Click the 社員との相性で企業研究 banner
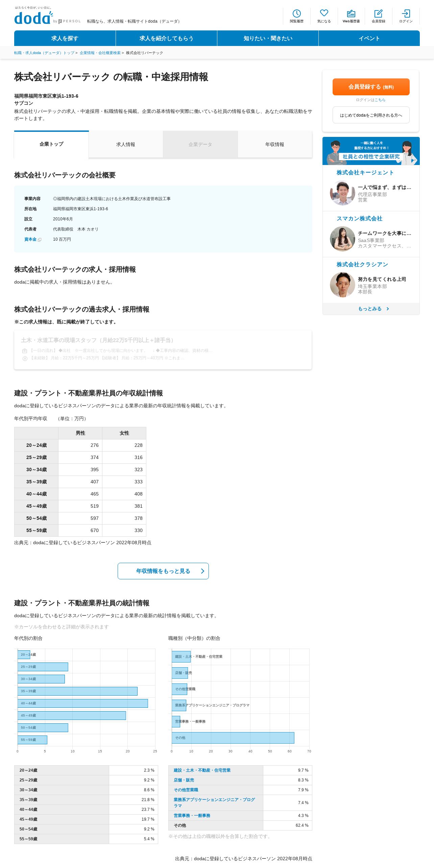434x868 pixels. pos(371,151)
